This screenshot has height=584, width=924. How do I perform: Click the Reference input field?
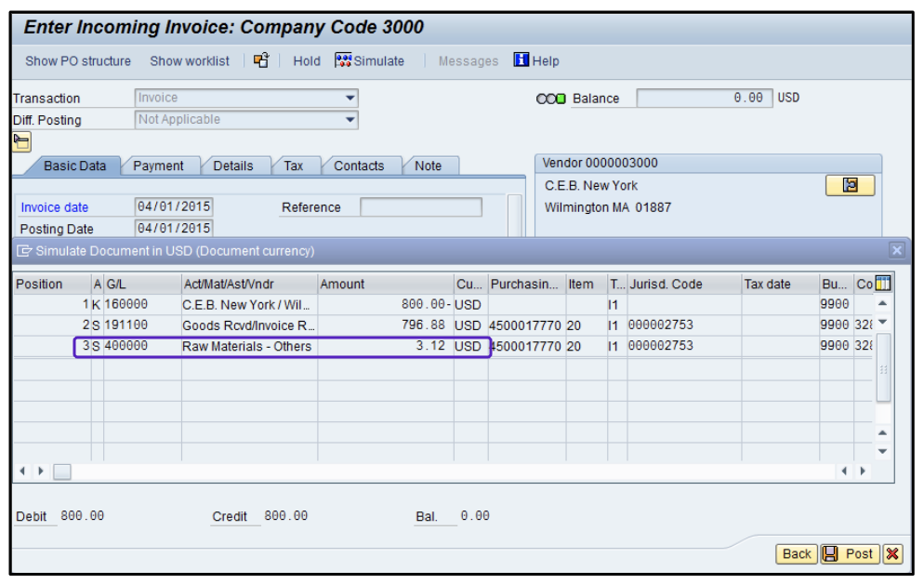[x=420, y=207]
